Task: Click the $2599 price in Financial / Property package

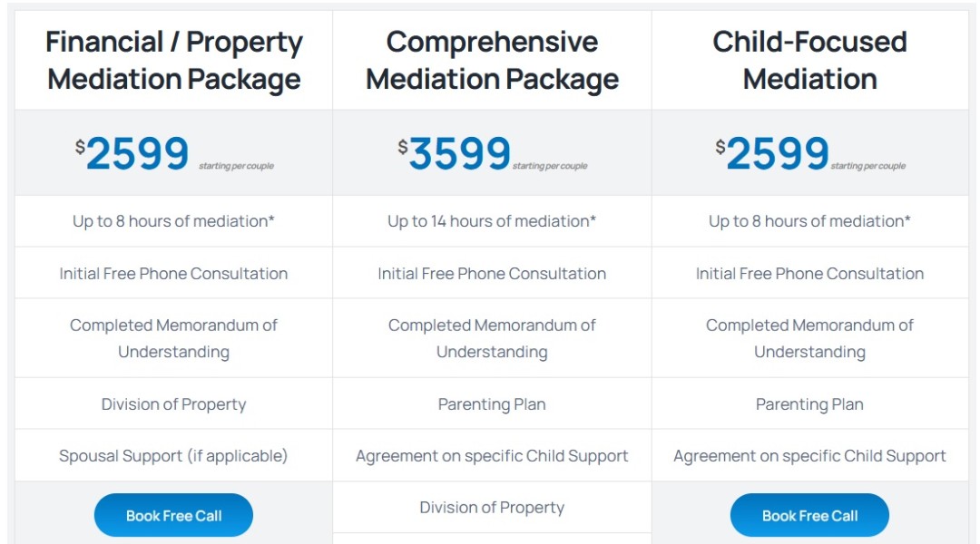Action: click(132, 153)
